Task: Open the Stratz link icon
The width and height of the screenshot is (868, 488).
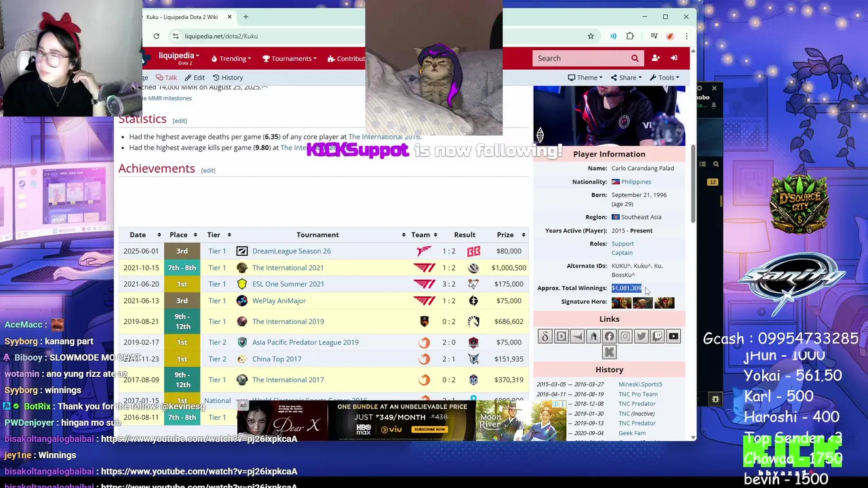Action: [x=593, y=336]
